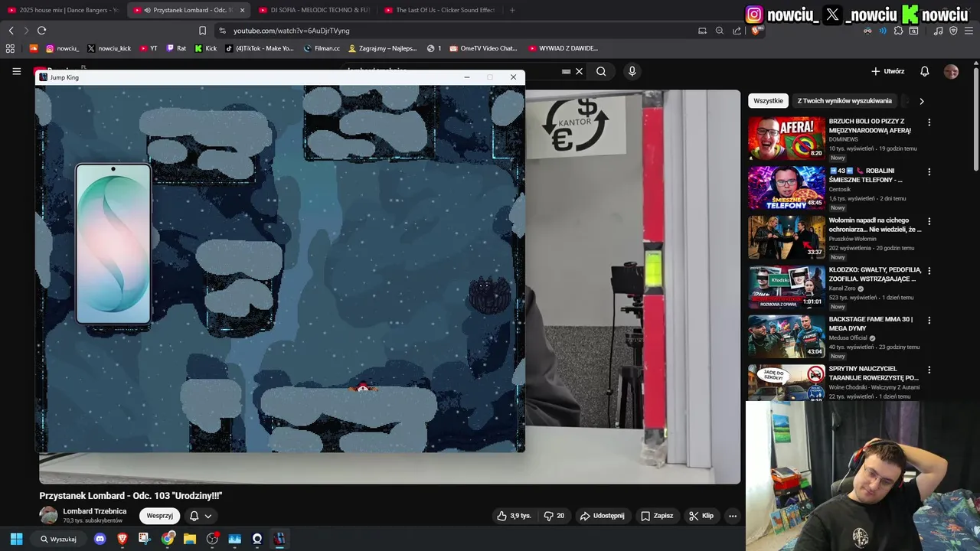Open the Jump King taskbar icon
Image resolution: width=980 pixels, height=551 pixels.
click(279, 539)
